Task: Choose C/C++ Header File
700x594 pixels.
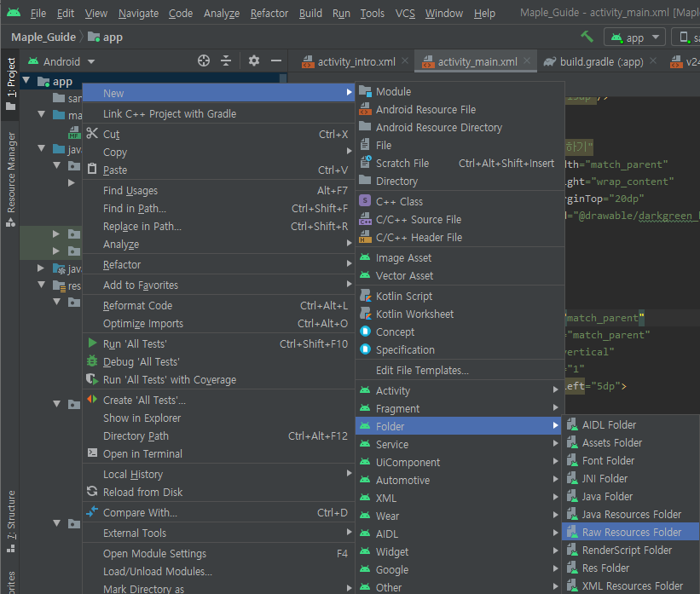Action: [460, 238]
